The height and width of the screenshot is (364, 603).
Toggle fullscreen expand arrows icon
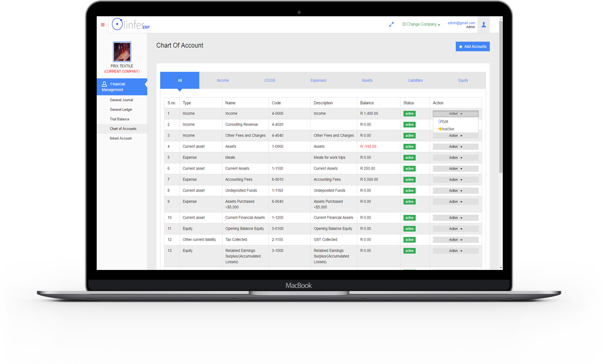coord(391,24)
